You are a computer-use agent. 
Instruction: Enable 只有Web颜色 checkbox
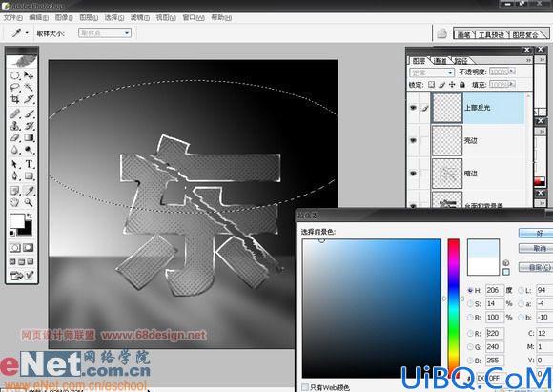(x=305, y=387)
